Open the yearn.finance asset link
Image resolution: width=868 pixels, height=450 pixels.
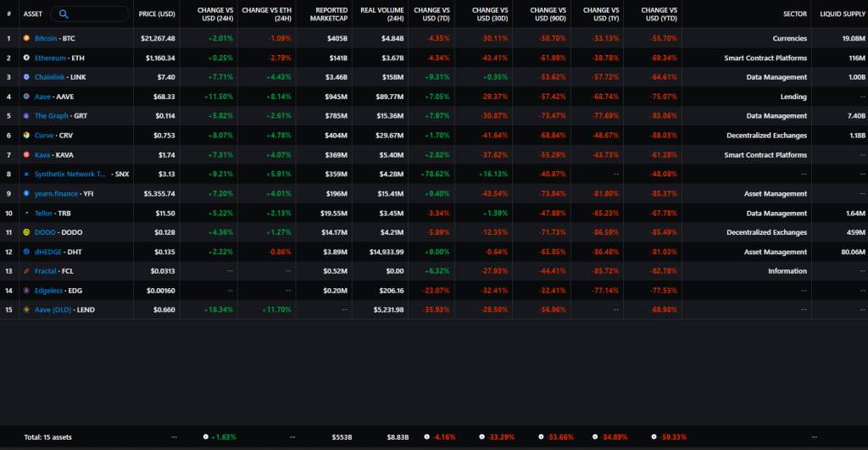pos(56,194)
